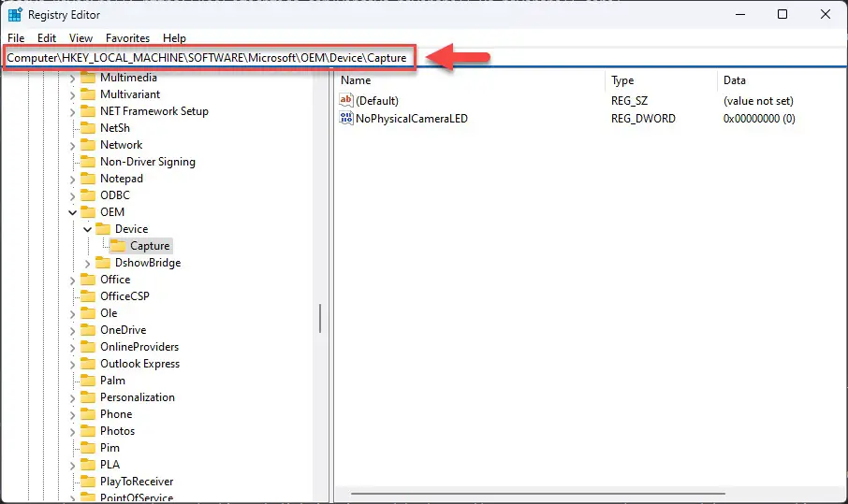Select the Photos key label
The height and width of the screenshot is (504, 848).
pyautogui.click(x=117, y=431)
